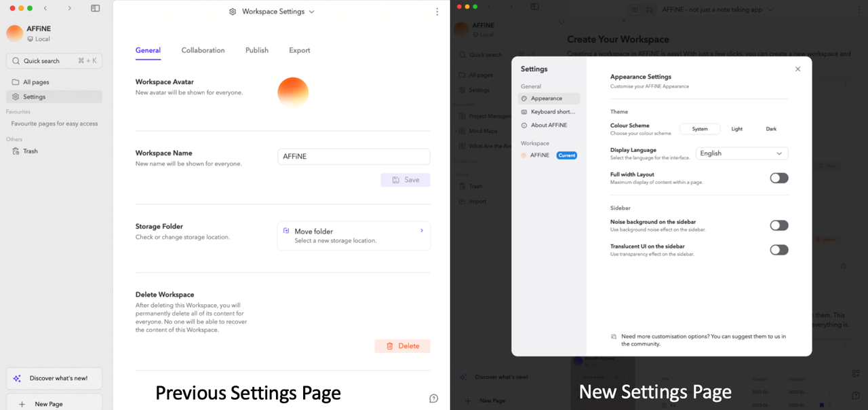
Task: Go back using arrow in left window
Action: [x=45, y=8]
